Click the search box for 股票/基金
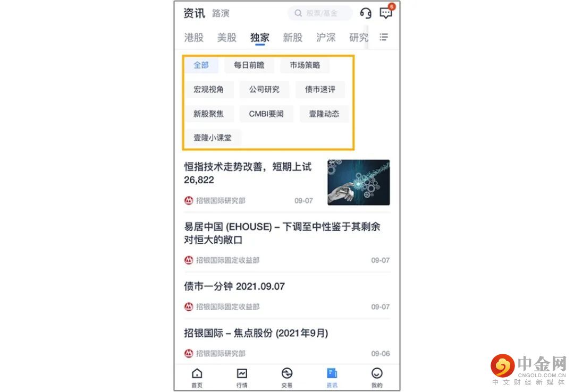Image resolution: width=574 pixels, height=392 pixels. [x=320, y=13]
